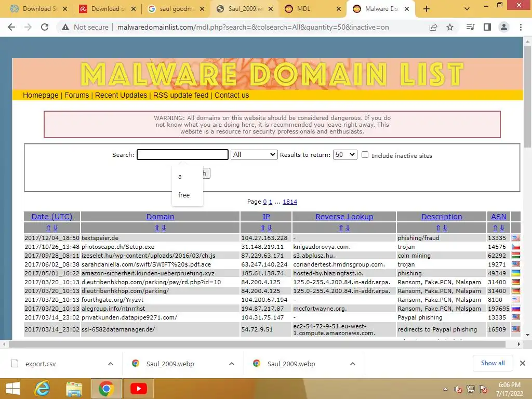This screenshot has width=532, height=399.
Task: Click the Windows Start button
Action: coord(13,389)
